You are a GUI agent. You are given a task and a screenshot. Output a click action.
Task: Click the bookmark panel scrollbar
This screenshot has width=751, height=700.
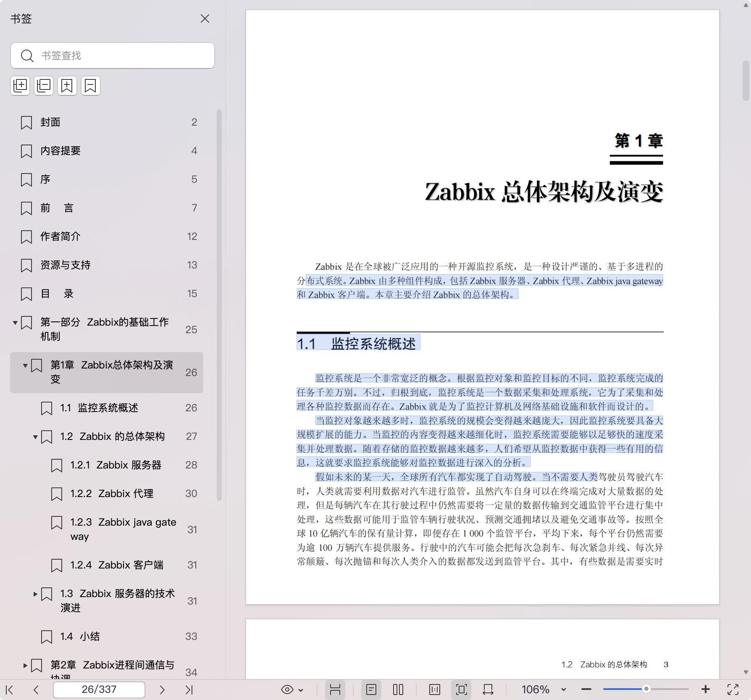pos(219,305)
